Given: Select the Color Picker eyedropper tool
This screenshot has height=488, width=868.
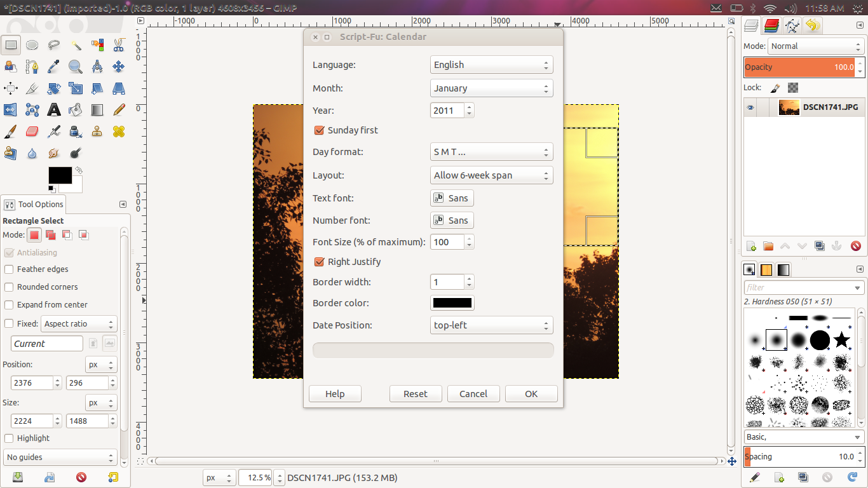Looking at the screenshot, I should pos(54,67).
